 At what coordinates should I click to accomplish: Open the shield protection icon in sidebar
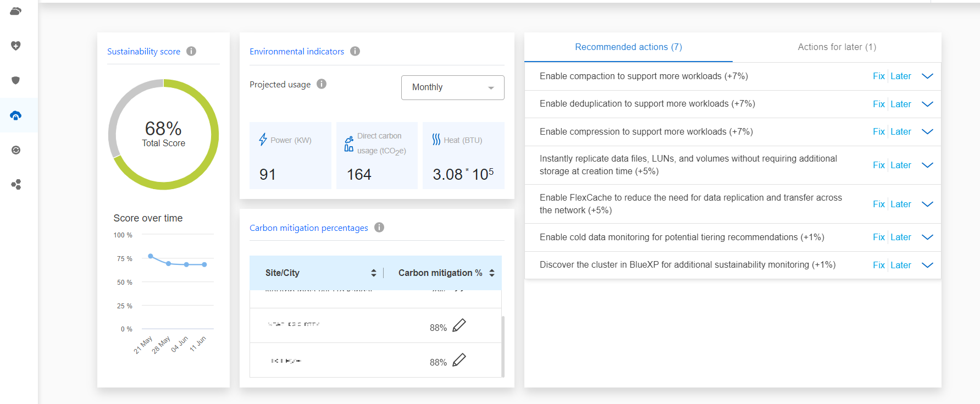click(16, 80)
